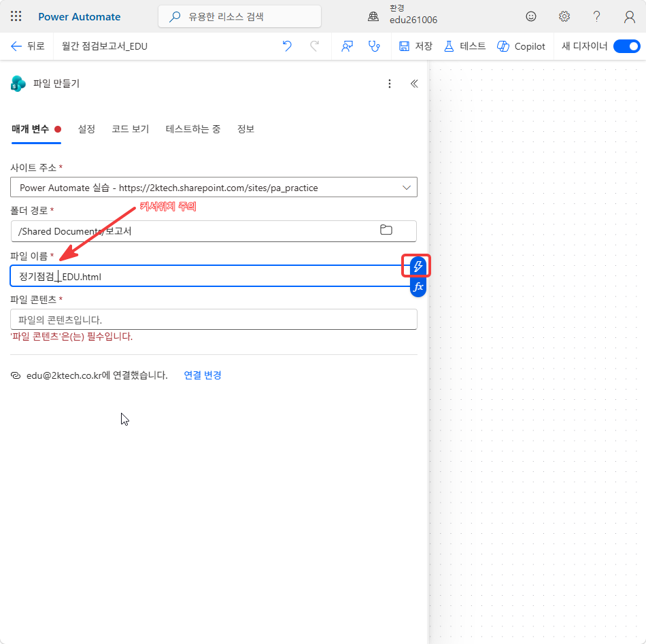Viewport: 646px width, 644px height.
Task: Open the help question mark
Action: pyautogui.click(x=596, y=16)
